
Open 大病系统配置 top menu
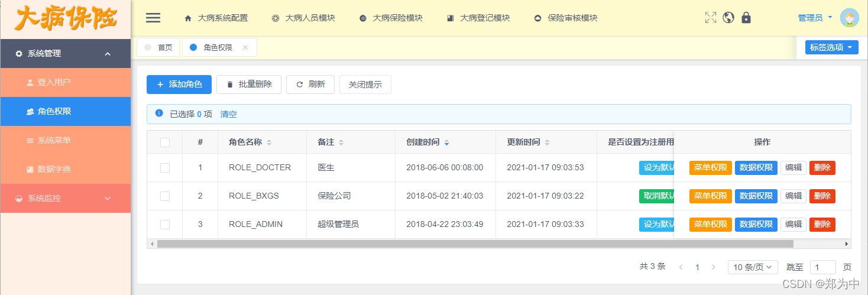(x=216, y=18)
